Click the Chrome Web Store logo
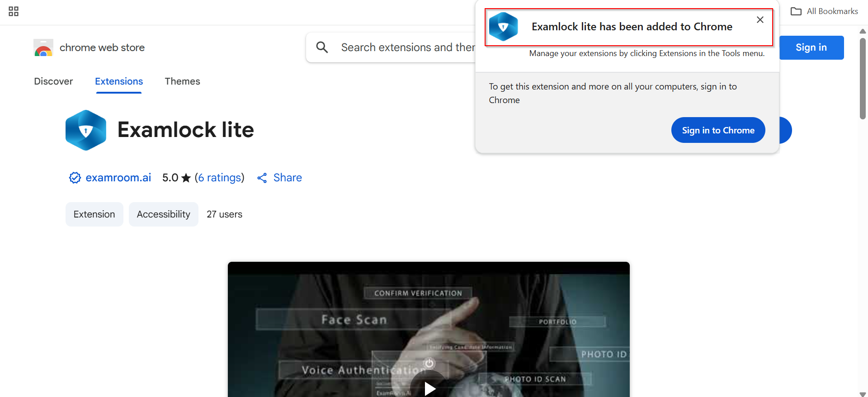The width and height of the screenshot is (868, 397). (x=43, y=47)
